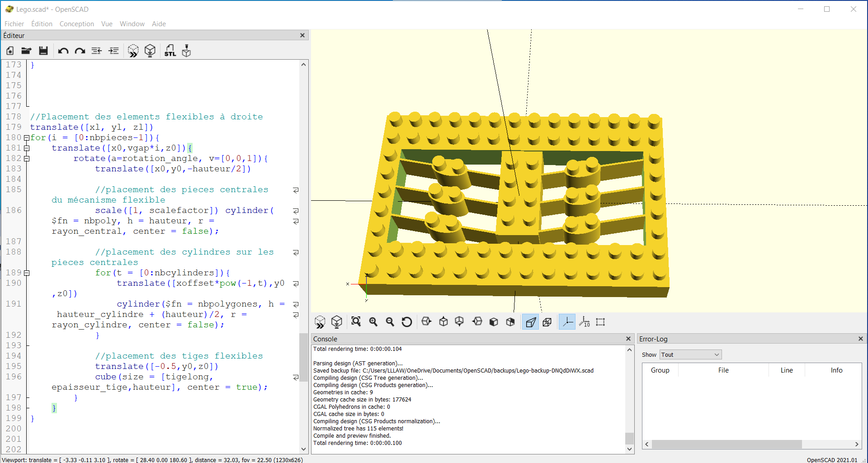Open the Édition menu
Viewport: 868px width, 463px height.
pyautogui.click(x=42, y=24)
